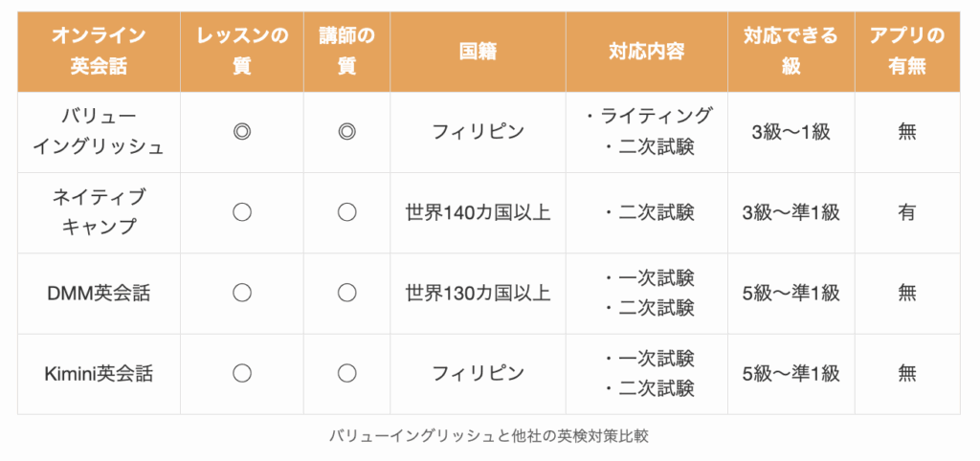Screen dimensions: 980x461
Task: Click the double circle under 講師の質
Action: click(x=346, y=132)
